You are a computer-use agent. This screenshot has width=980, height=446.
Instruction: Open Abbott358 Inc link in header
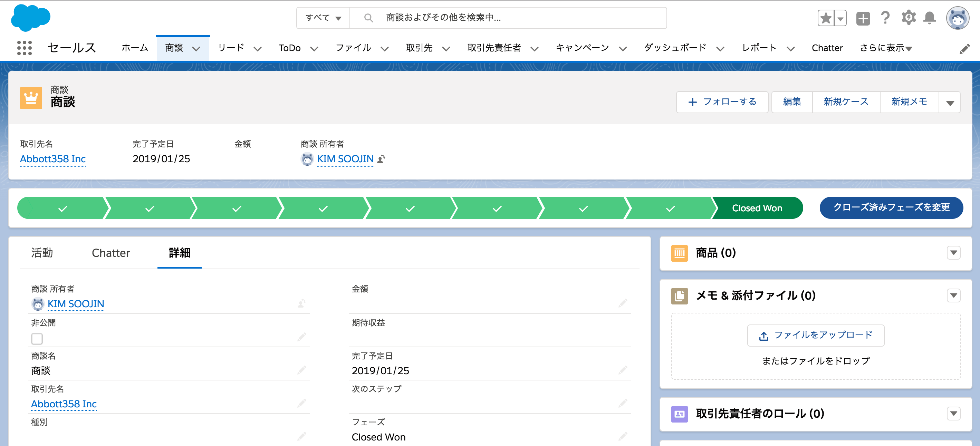[52, 159]
